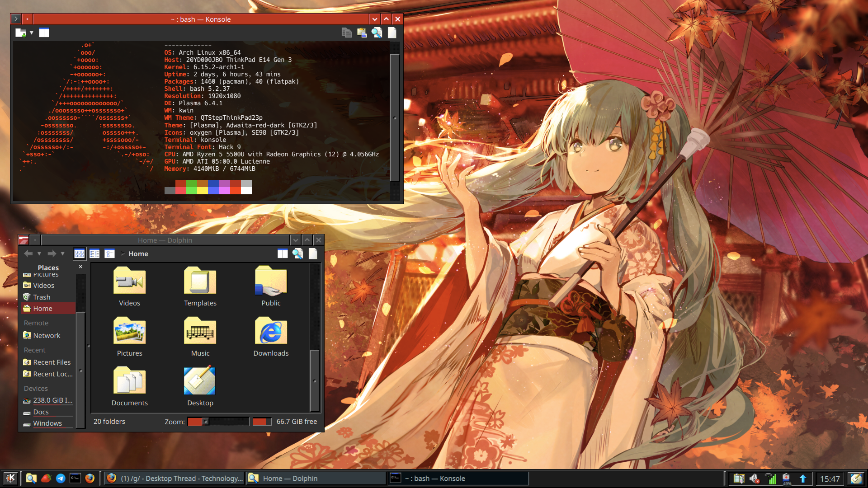
Task: Click Copy icon in Konsole toolbar
Action: coord(347,33)
